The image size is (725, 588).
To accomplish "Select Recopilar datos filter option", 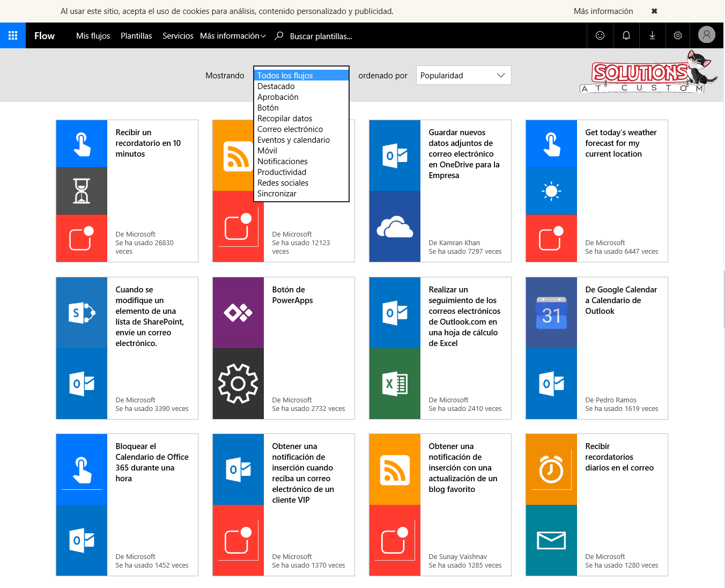I will tap(301, 119).
